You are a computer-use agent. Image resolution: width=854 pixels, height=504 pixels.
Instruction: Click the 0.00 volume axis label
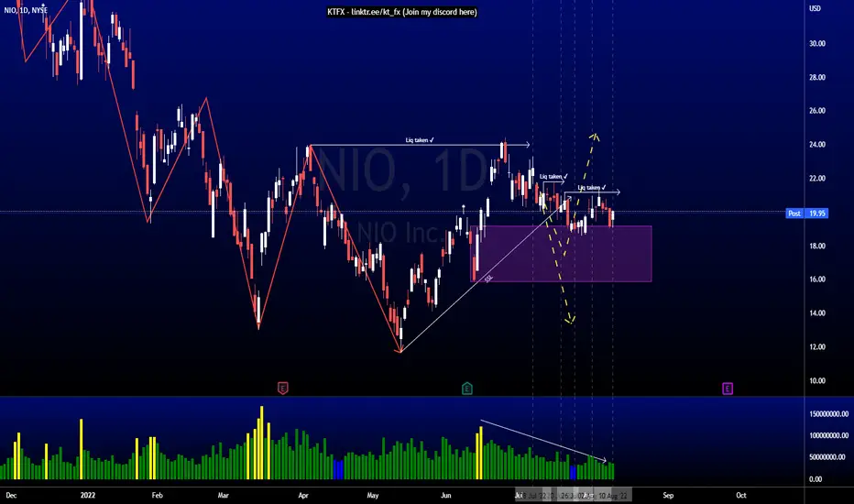816,479
